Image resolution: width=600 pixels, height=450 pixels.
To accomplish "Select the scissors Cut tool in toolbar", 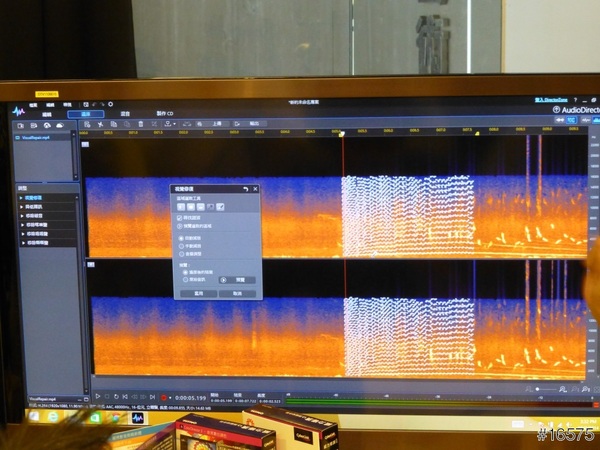I will (100, 124).
